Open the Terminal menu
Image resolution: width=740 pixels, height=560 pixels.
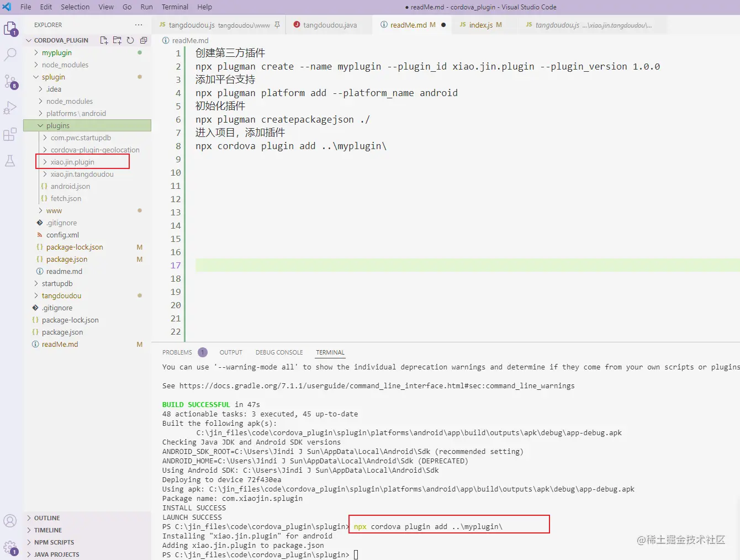175,7
